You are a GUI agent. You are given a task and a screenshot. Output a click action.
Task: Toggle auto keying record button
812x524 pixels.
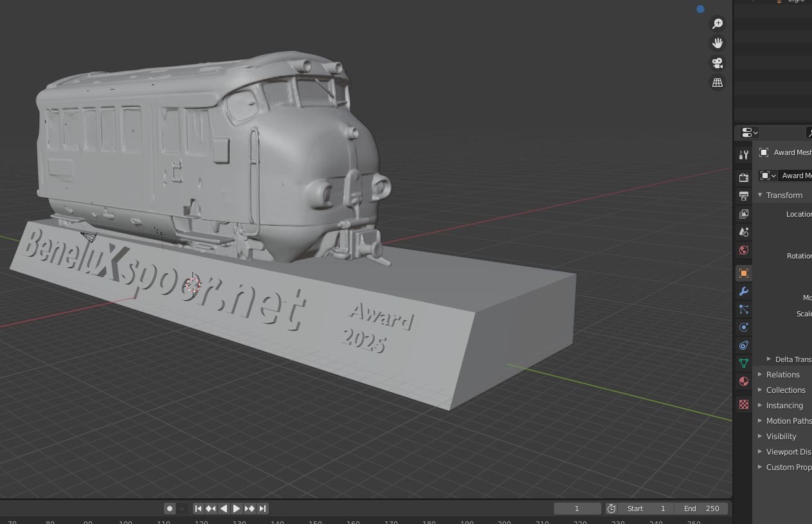(x=170, y=509)
